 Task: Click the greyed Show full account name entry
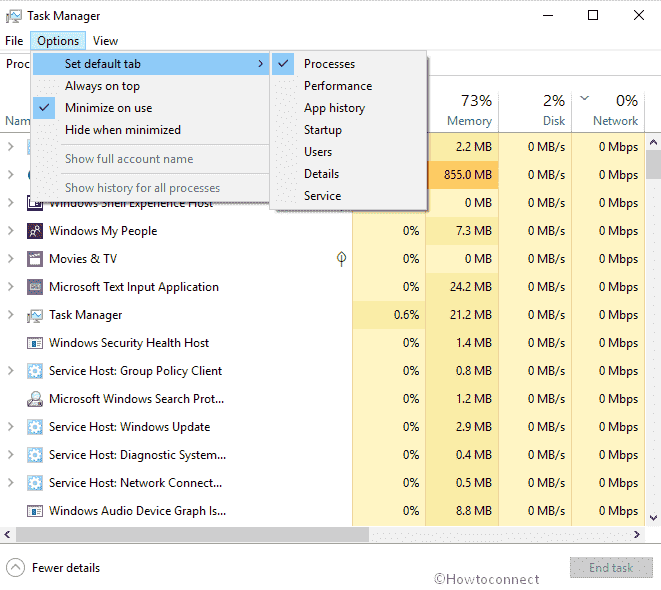[x=151, y=159]
